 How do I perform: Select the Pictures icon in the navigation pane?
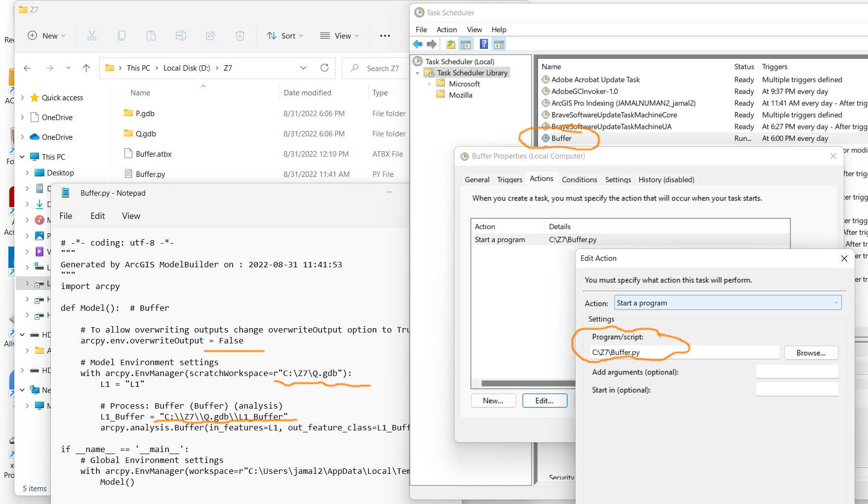click(40, 236)
